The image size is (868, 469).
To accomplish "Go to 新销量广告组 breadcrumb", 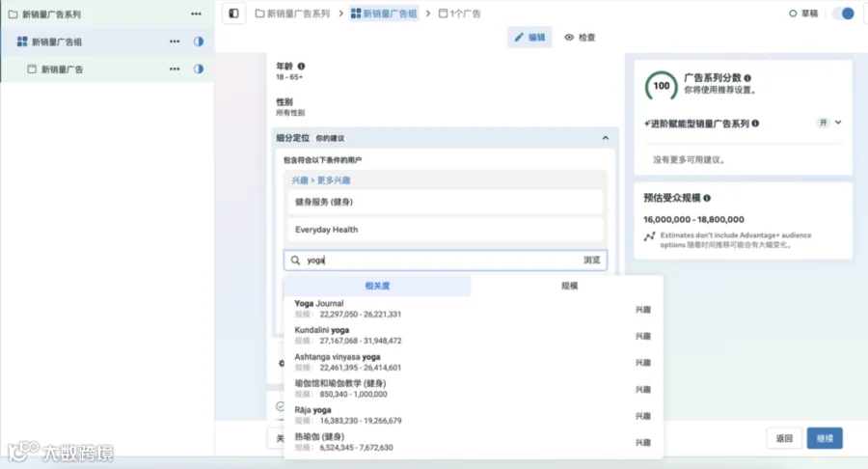I will click(x=384, y=14).
